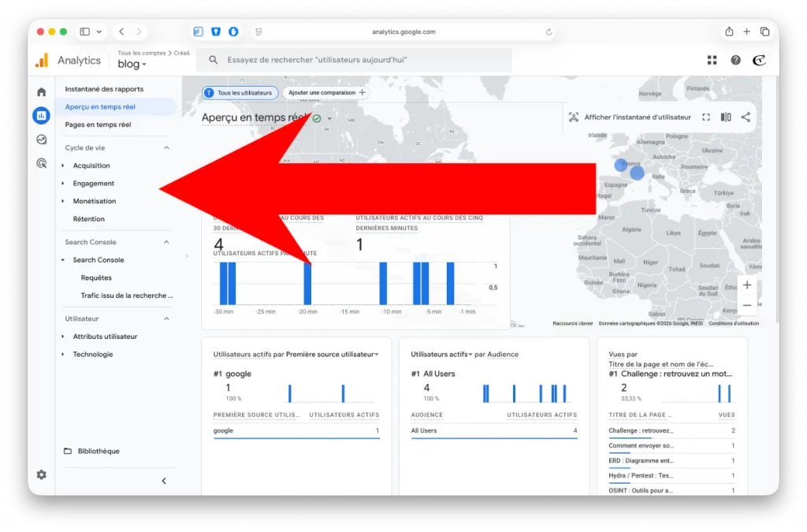This screenshot has height=532, width=807.
Task: Click the Analytics search field
Action: point(355,60)
